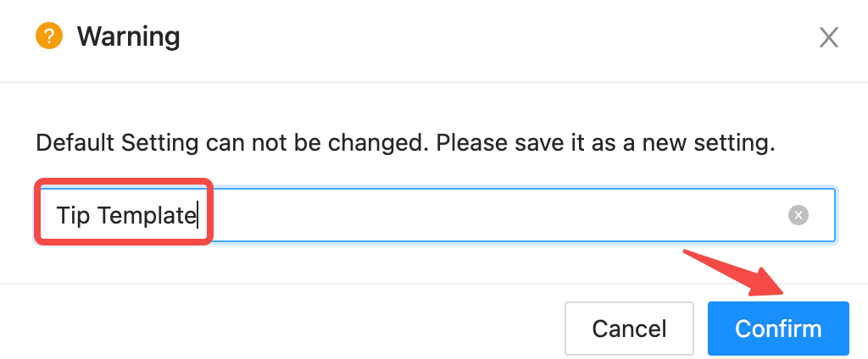Click the question mark beside the Warning title
This screenshot has height=359, width=868.
48,36
